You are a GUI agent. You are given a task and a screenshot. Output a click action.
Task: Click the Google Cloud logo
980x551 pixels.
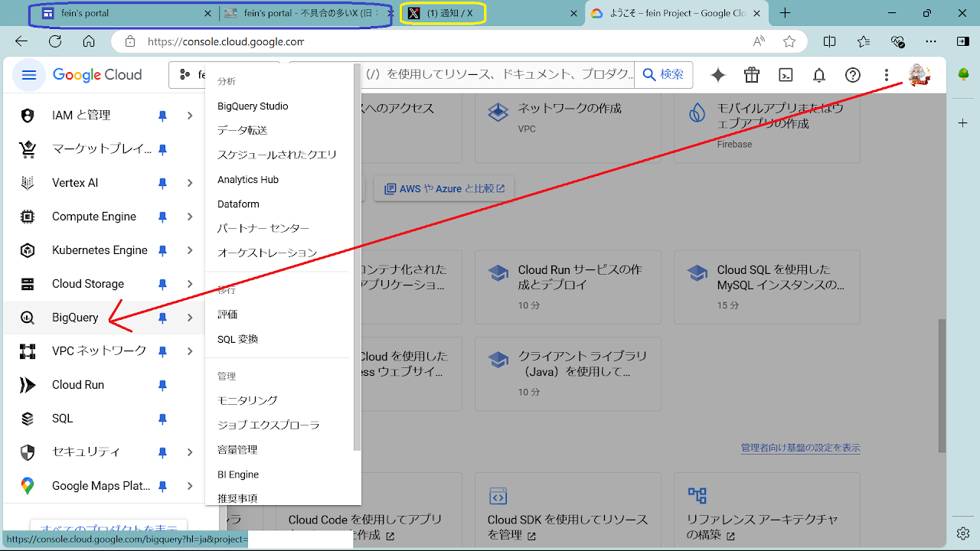click(x=97, y=75)
